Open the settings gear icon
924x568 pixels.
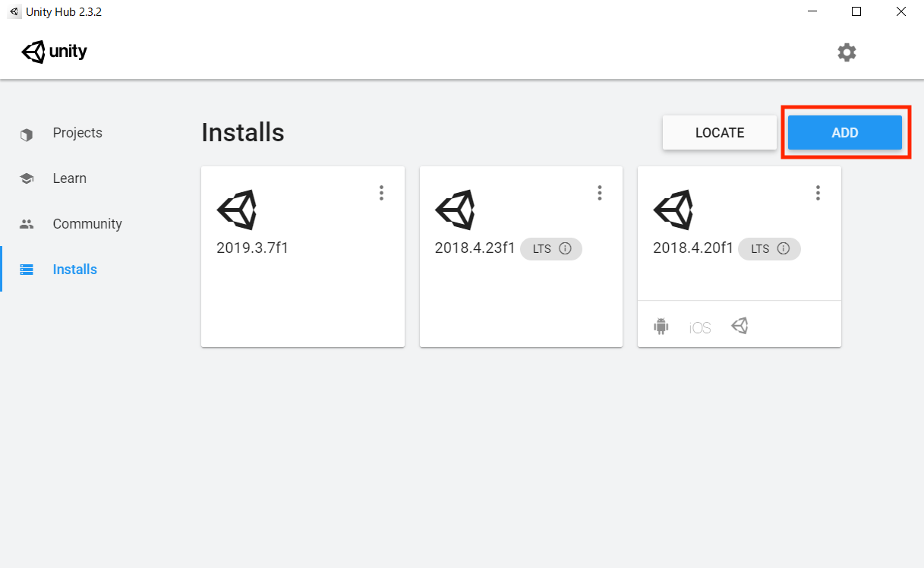click(847, 52)
